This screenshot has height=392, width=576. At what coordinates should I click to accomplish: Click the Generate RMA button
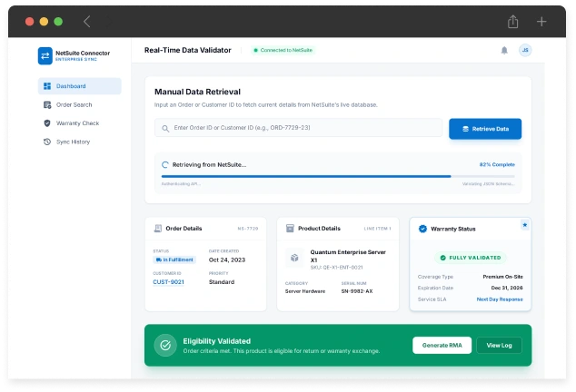442,345
